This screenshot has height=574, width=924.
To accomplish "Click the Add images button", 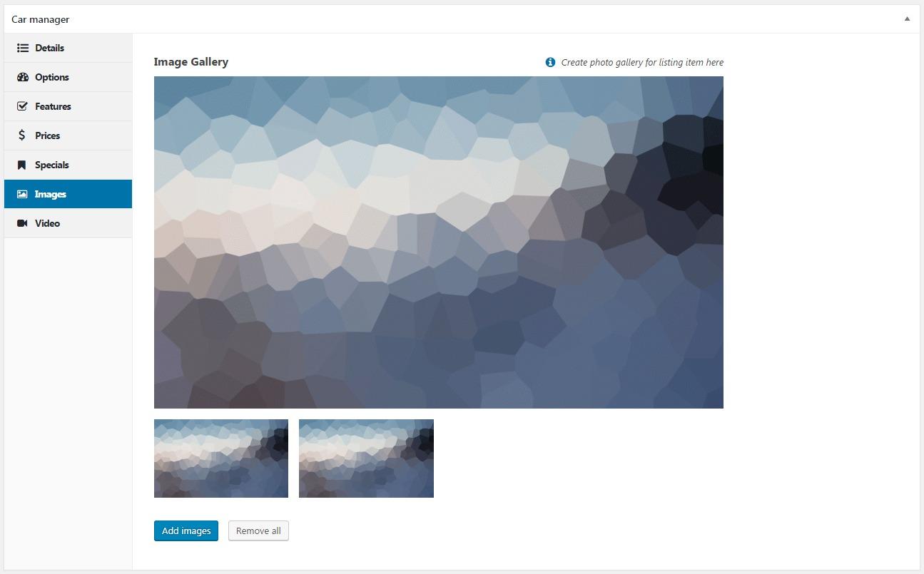I will tap(186, 531).
